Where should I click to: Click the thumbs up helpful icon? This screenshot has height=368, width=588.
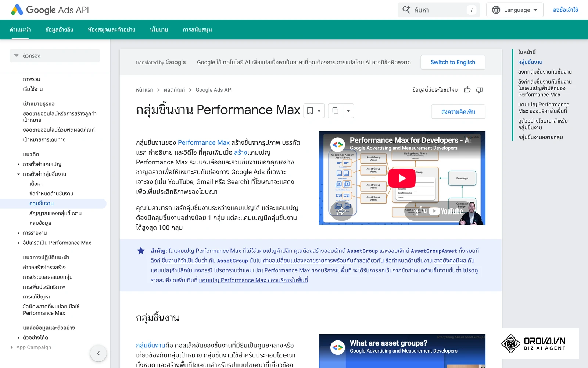[467, 90]
